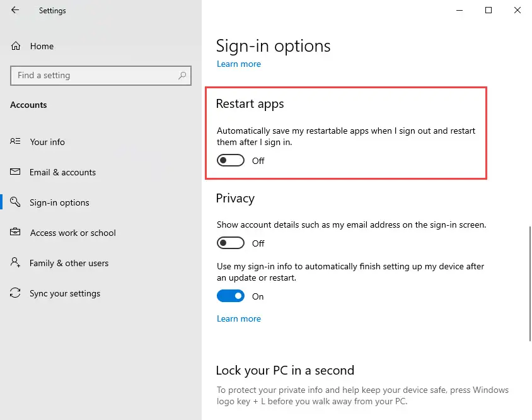Click the Off label under Show account details
This screenshot has width=532, height=420.
point(258,243)
